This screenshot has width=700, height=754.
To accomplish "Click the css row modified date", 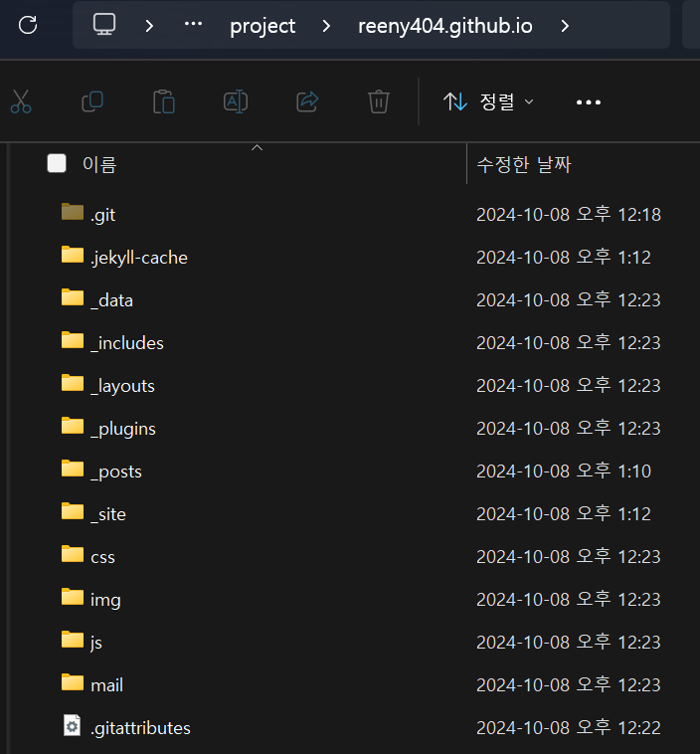I will tap(569, 557).
